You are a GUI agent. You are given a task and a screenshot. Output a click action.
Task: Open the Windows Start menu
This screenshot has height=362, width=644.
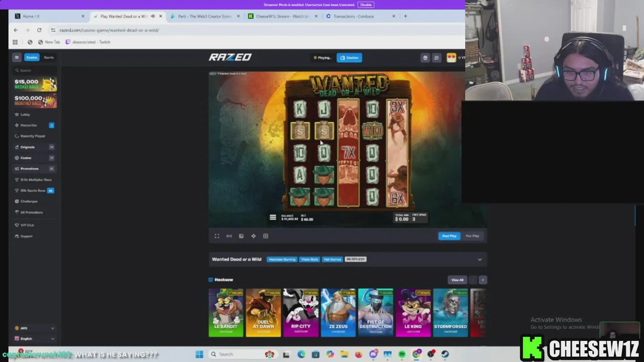point(199,354)
